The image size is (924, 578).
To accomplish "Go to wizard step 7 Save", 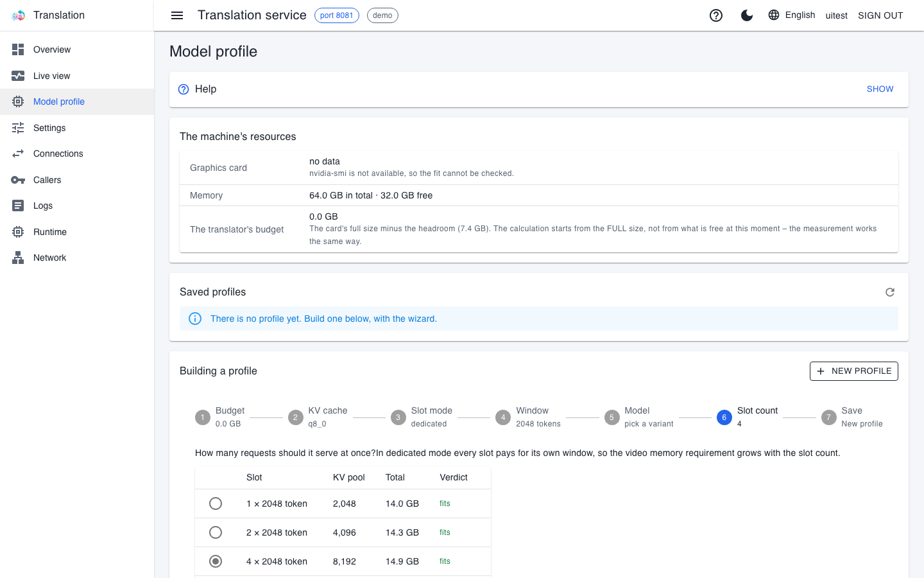I will pyautogui.click(x=852, y=417).
